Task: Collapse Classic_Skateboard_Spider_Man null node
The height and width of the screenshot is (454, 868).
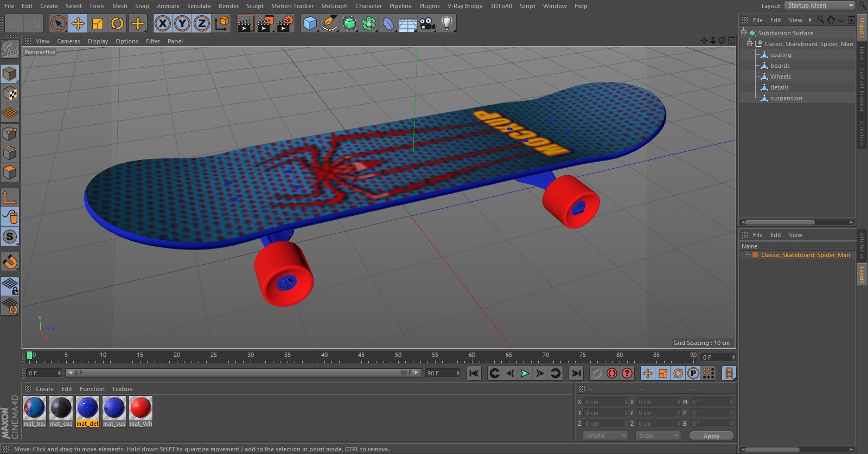Action: pyautogui.click(x=750, y=43)
